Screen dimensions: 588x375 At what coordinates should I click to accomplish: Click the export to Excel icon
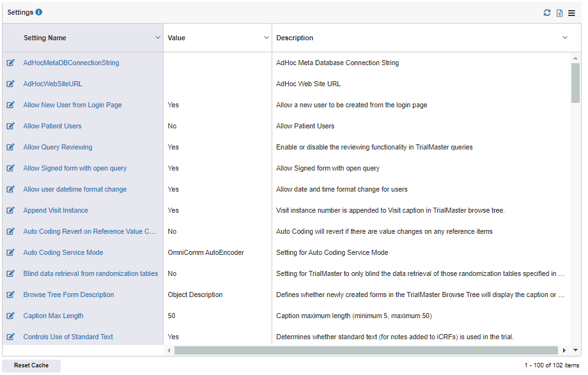[559, 13]
